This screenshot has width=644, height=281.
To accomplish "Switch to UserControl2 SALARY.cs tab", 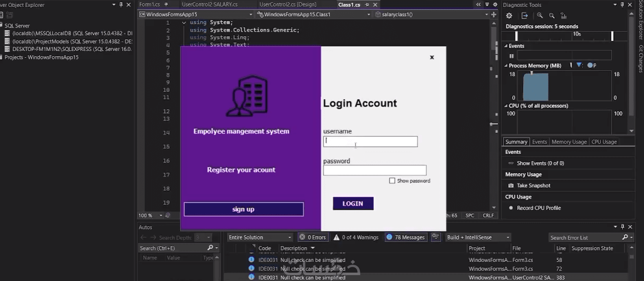I will coord(210,4).
